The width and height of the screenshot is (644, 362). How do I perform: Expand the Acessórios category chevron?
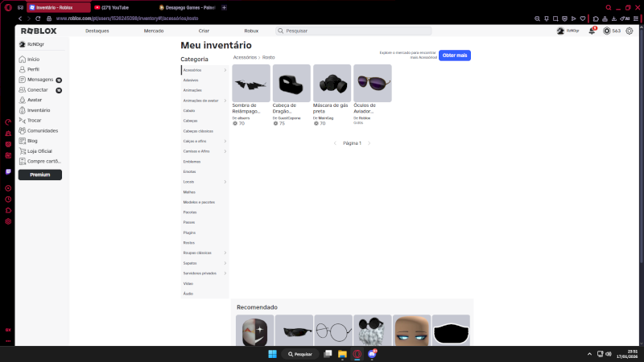pyautogui.click(x=225, y=70)
